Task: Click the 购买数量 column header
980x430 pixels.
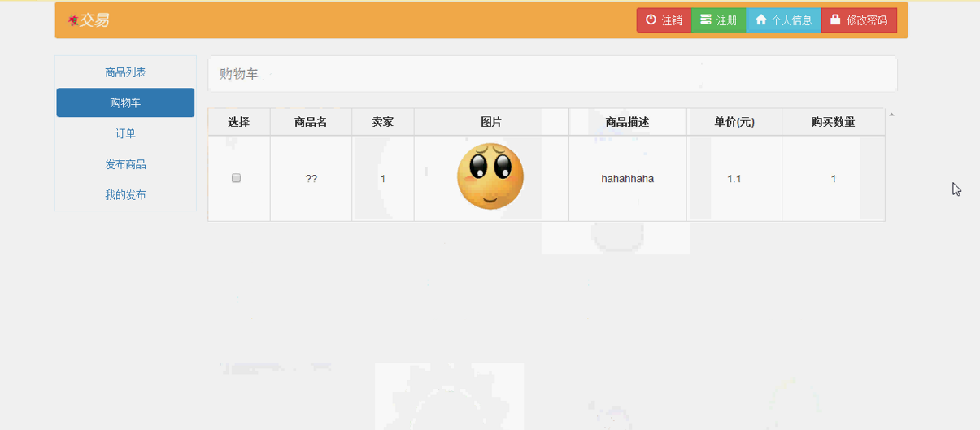Action: click(834, 122)
